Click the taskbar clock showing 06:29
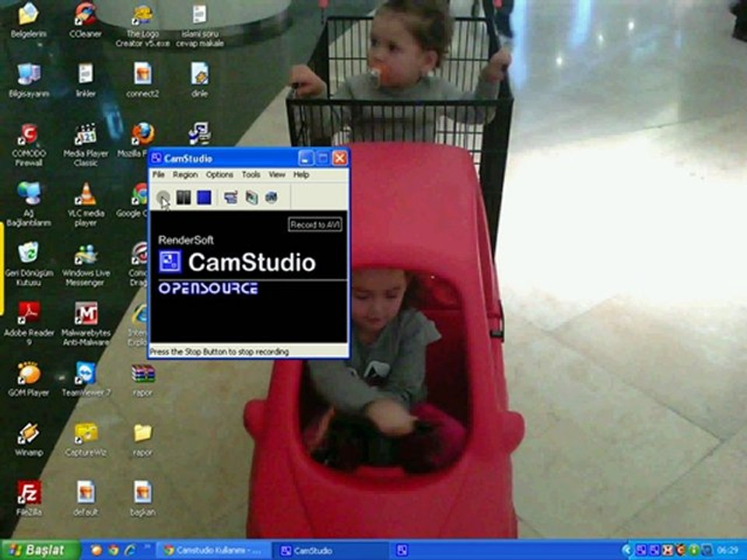This screenshot has height=560, width=747. tap(728, 551)
